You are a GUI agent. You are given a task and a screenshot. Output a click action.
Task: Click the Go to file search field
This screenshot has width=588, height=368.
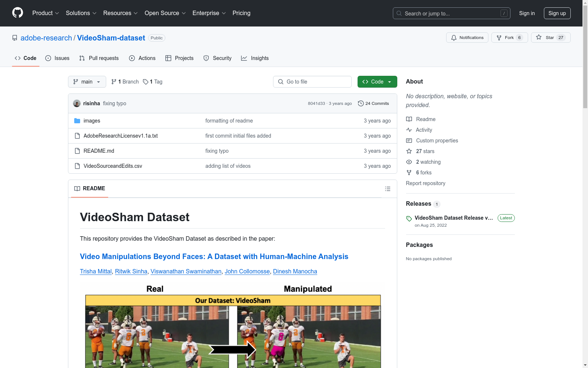(312, 82)
